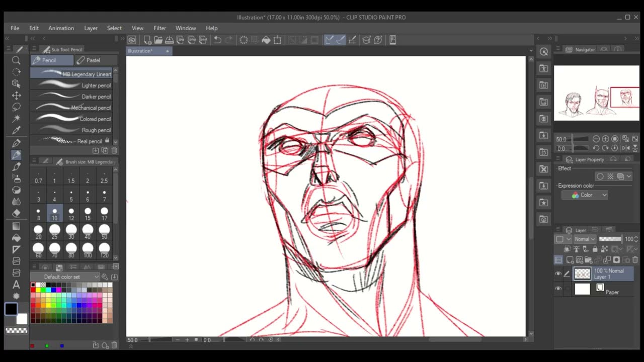Click the layer opacity slider
This screenshot has height=362, width=644.
[x=610, y=239]
